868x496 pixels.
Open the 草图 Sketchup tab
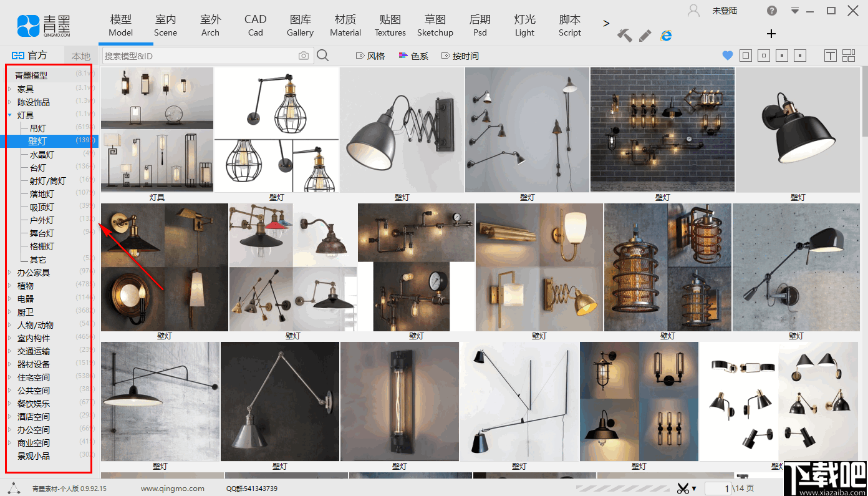click(435, 26)
